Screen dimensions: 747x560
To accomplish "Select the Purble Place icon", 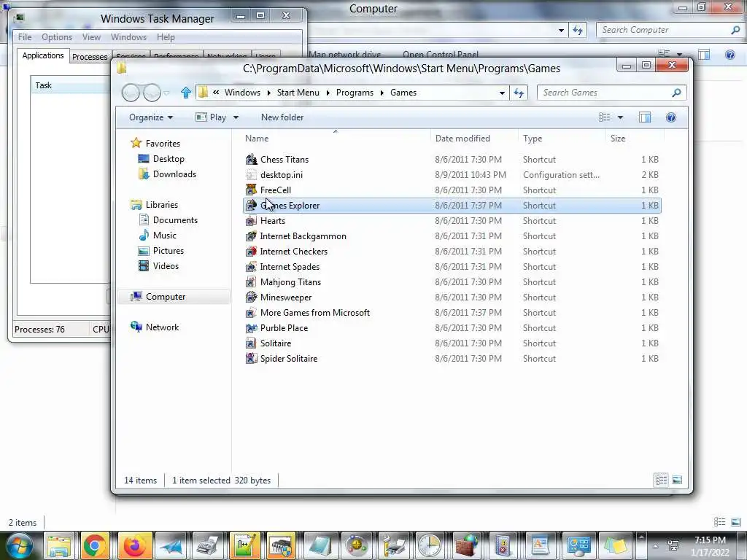I will 251,328.
